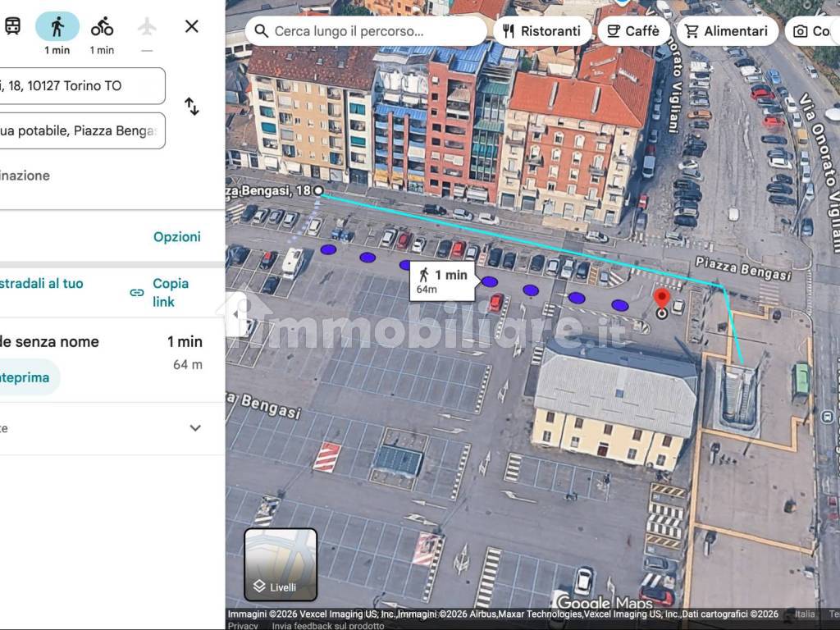Image resolution: width=840 pixels, height=630 pixels.
Task: Click the search along route field
Action: point(366,31)
